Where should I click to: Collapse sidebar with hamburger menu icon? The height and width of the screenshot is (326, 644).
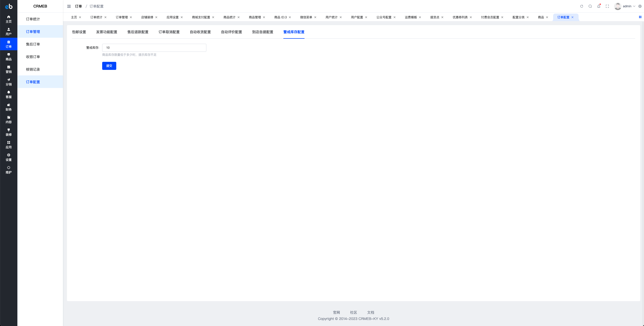(69, 6)
